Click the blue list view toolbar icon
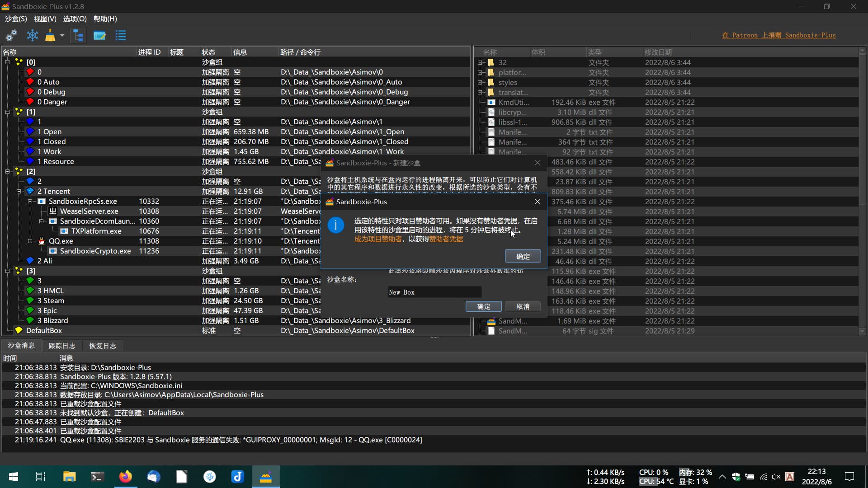 pos(121,35)
